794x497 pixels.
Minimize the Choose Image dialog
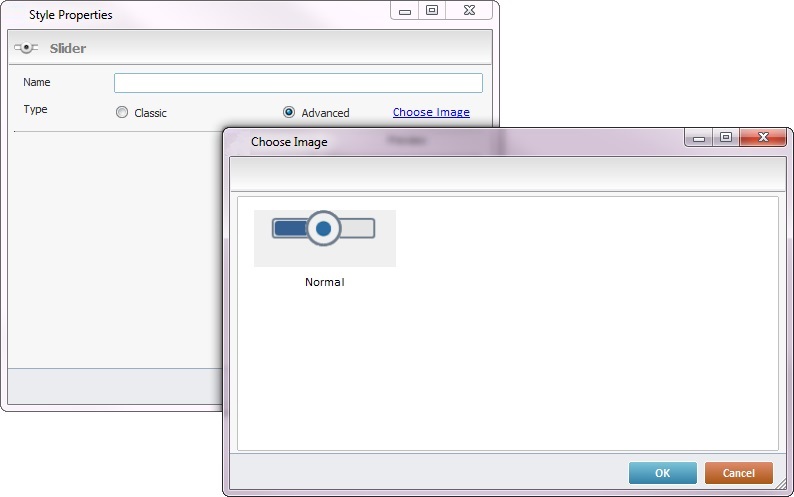coord(699,138)
